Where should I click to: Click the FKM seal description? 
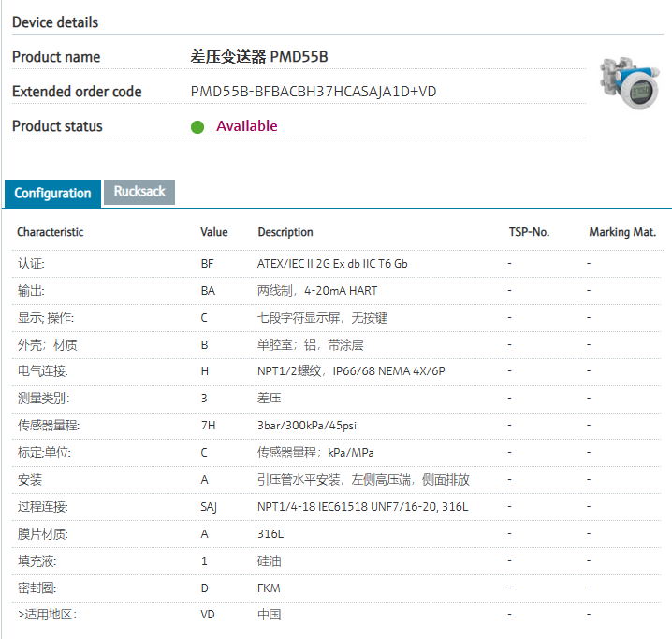(x=269, y=588)
